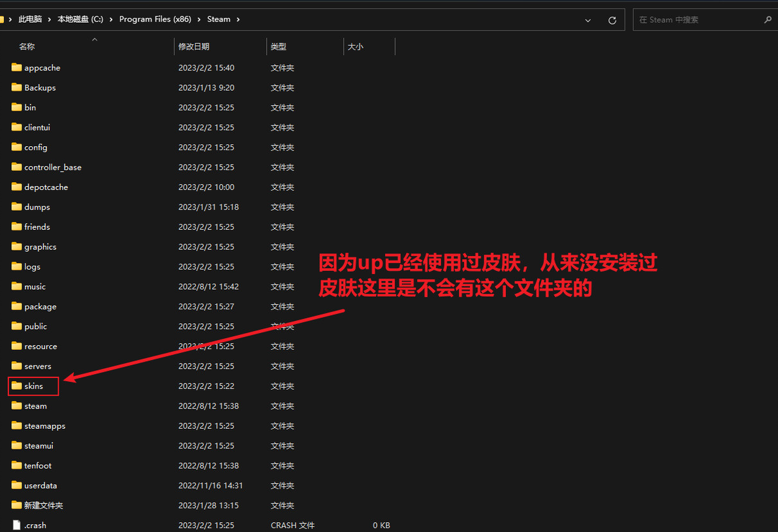Click the CRASH 文件 type cell

293,525
